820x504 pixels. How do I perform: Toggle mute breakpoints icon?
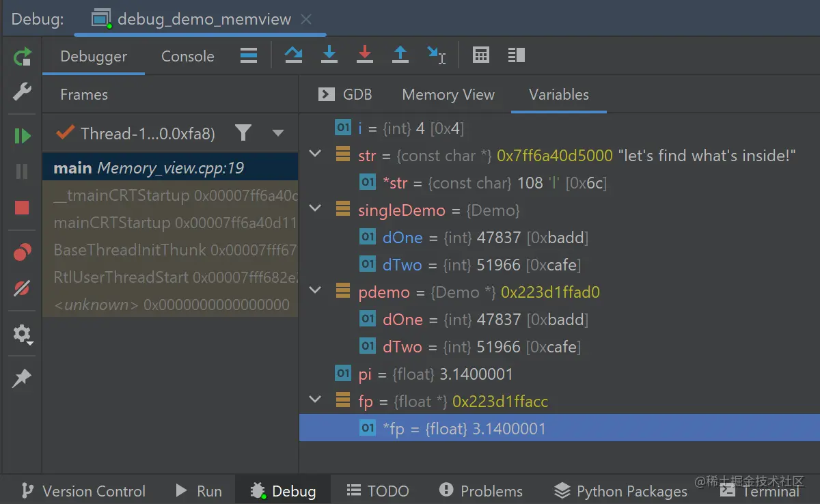[22, 288]
